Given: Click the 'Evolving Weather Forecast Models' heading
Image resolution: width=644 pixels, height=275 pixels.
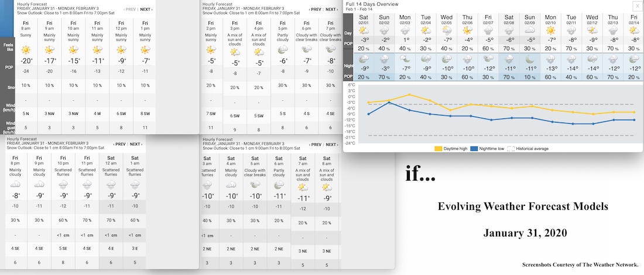Looking at the screenshot, I should 523,206.
